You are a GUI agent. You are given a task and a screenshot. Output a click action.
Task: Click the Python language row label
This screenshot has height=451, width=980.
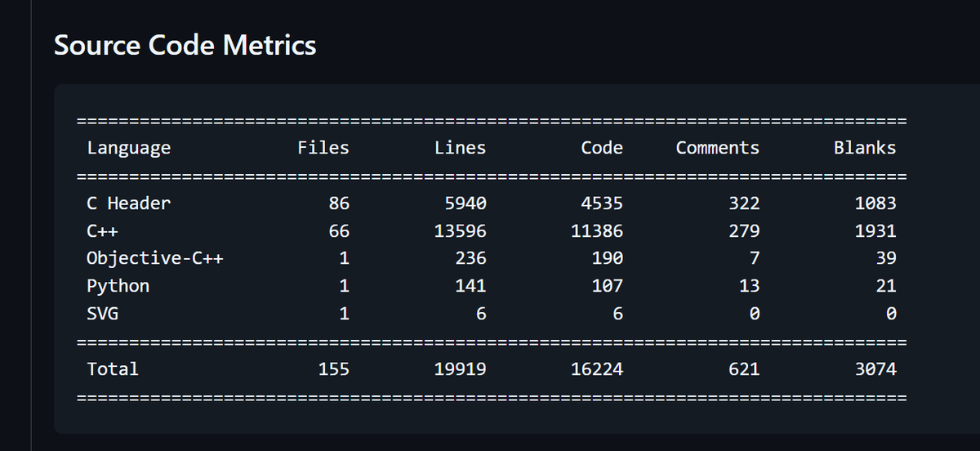(118, 286)
